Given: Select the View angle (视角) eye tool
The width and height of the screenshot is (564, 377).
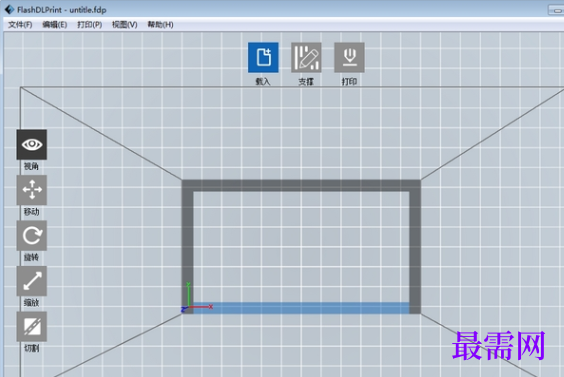Looking at the screenshot, I should tap(32, 145).
